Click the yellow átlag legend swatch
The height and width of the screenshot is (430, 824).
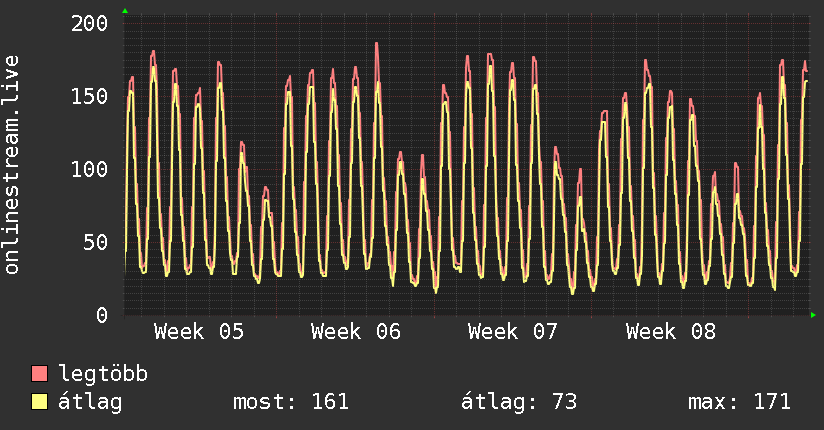point(39,402)
